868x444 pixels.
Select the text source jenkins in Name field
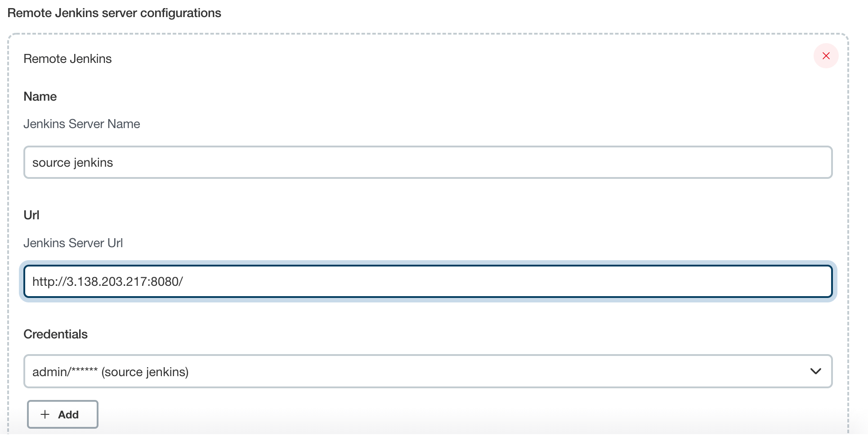(x=72, y=162)
